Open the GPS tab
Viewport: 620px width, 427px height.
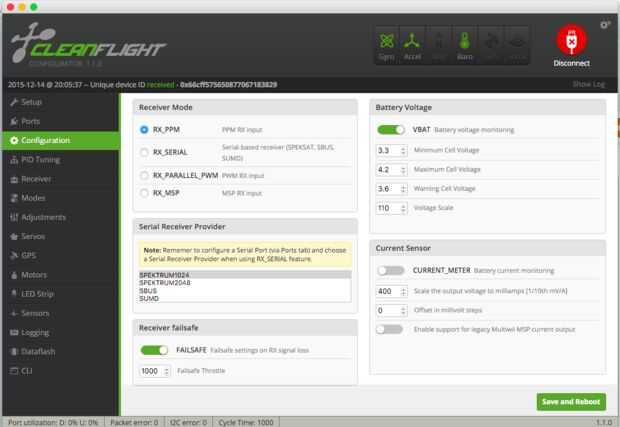tap(60, 255)
